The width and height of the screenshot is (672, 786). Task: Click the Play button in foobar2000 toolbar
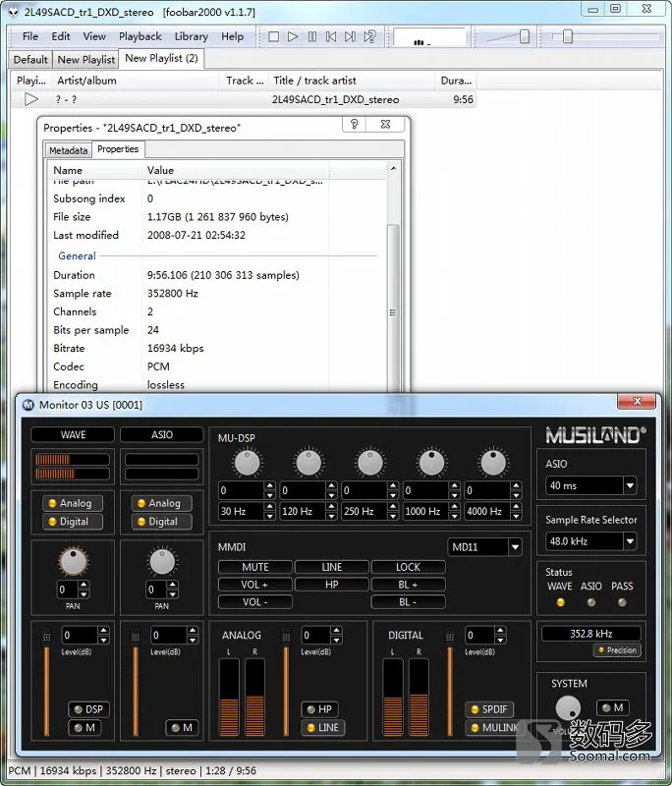pyautogui.click(x=293, y=36)
